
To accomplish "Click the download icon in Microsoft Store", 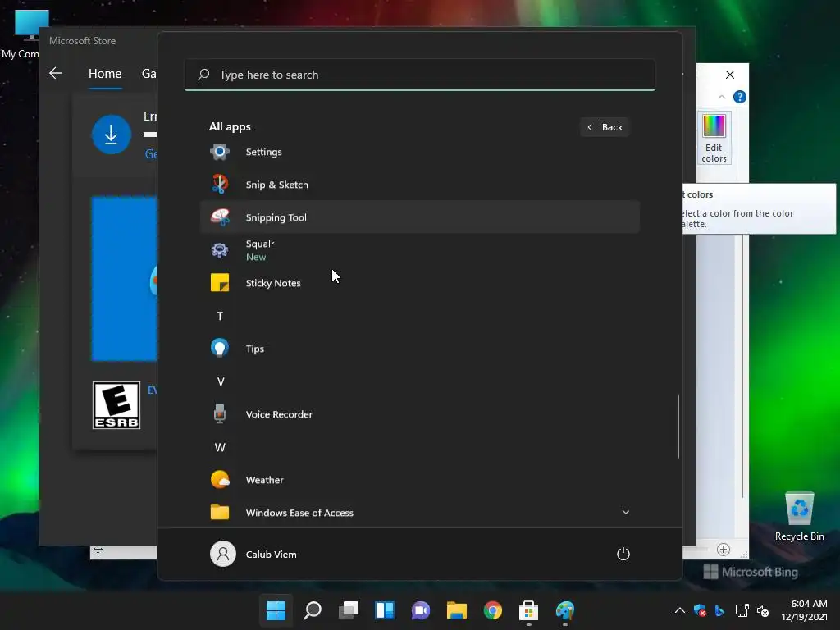I will [112, 135].
